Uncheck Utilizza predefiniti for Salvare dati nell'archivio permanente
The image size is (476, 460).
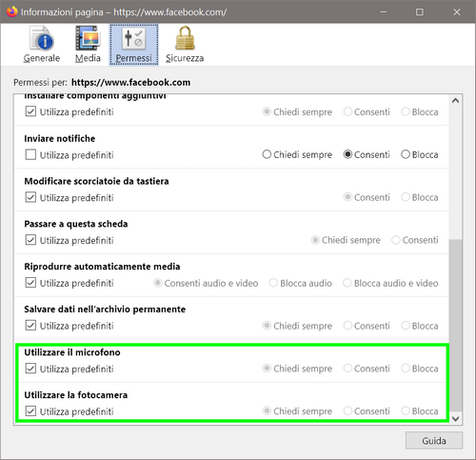(x=30, y=326)
